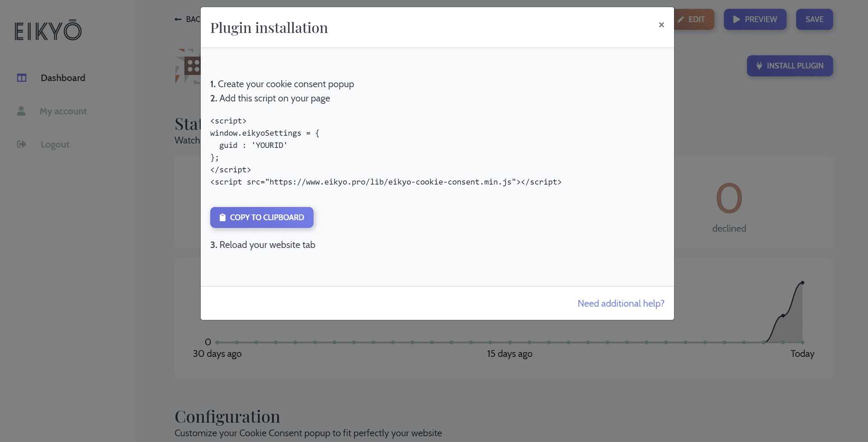Click the My account person icon
The width and height of the screenshot is (868, 442).
coord(21,111)
